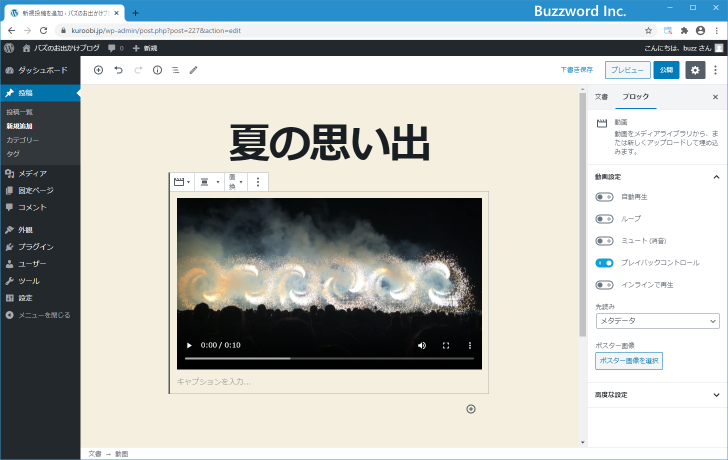Open the Chrome profile icon
This screenshot has height=460, width=728.
(x=701, y=31)
